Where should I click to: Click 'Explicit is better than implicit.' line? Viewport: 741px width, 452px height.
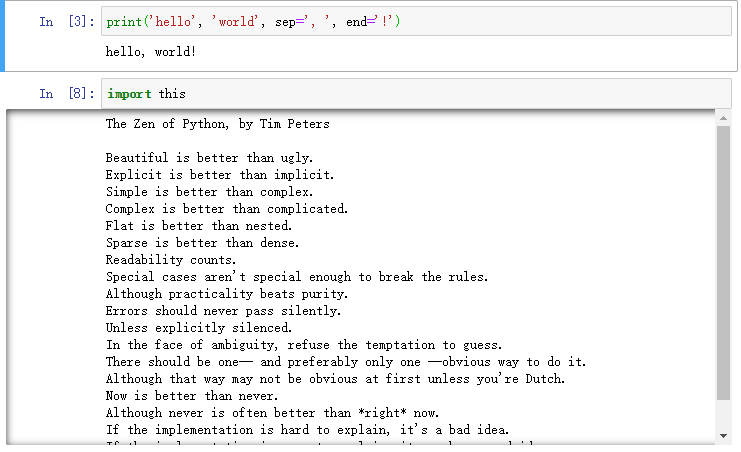(x=219, y=175)
